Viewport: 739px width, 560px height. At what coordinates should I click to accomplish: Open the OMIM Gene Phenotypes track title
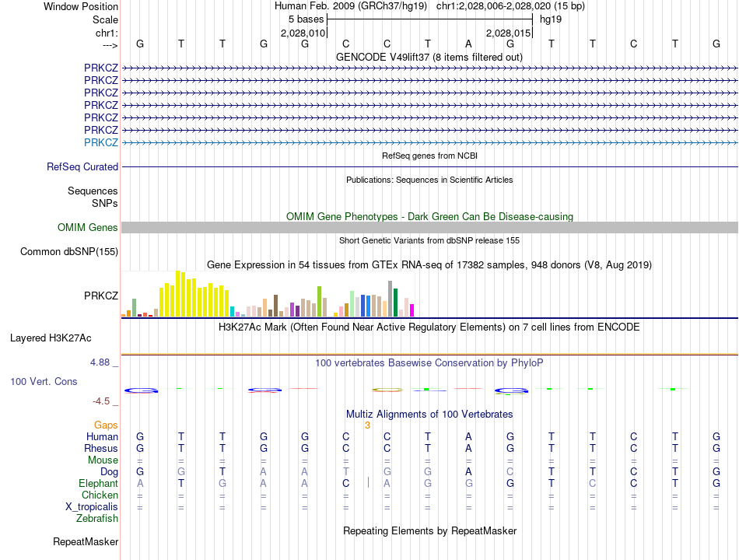pyautogui.click(x=429, y=216)
